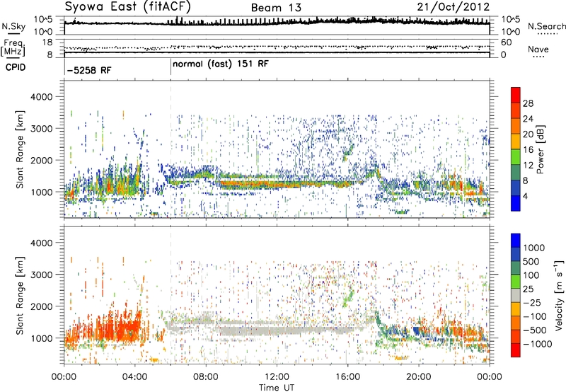
Task: Click the 'N.Search' legend label
Action: pyautogui.click(x=546, y=26)
